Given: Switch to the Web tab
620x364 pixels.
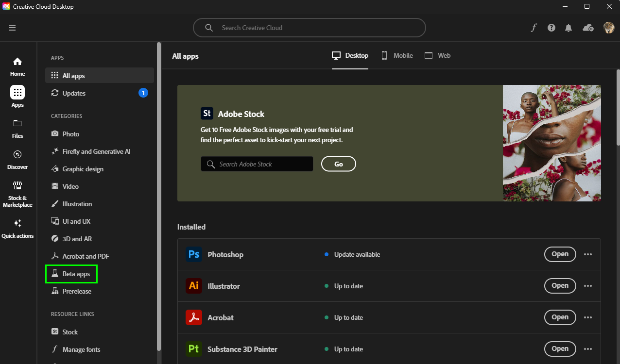Looking at the screenshot, I should [437, 55].
